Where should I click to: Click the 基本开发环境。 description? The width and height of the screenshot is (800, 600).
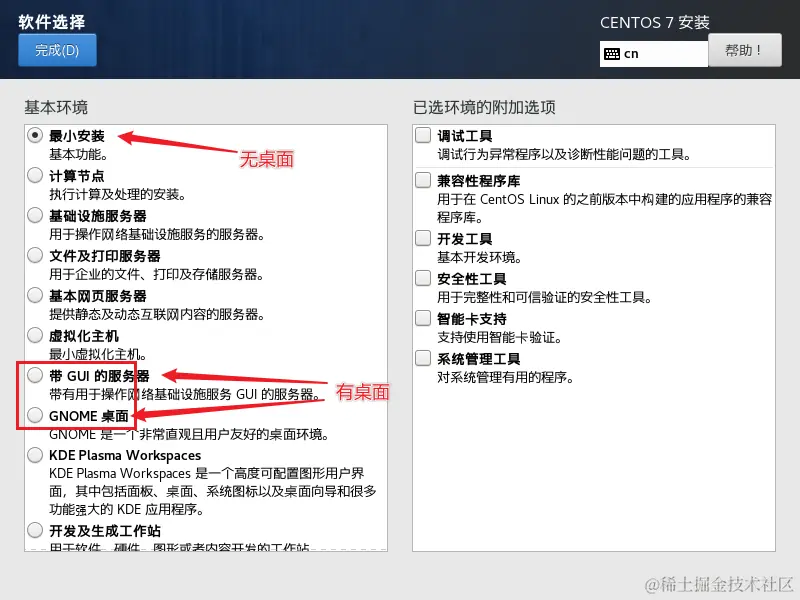coord(480,258)
